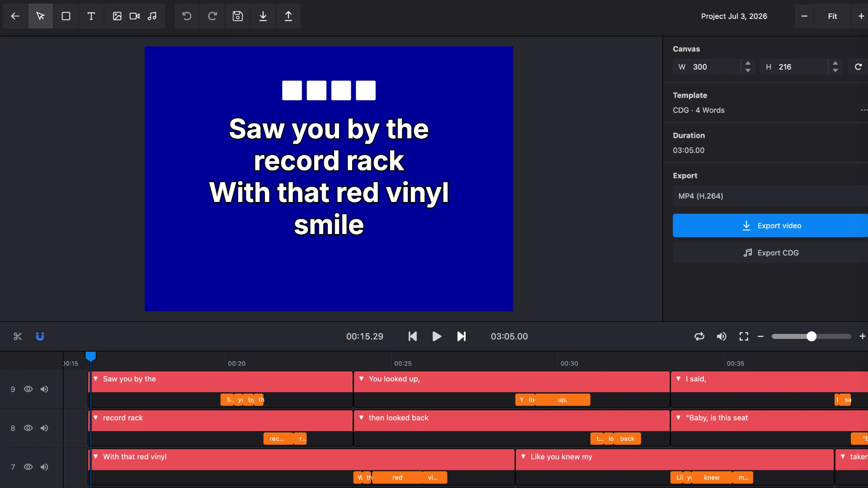Select the orange "knew" word clip

pos(712,478)
